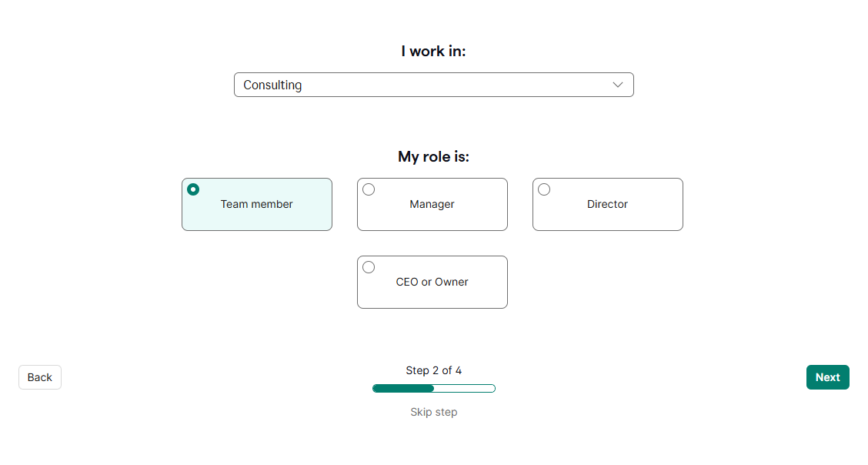This screenshot has height=465, width=868.
Task: Click the Skip step link
Action: coord(434,412)
